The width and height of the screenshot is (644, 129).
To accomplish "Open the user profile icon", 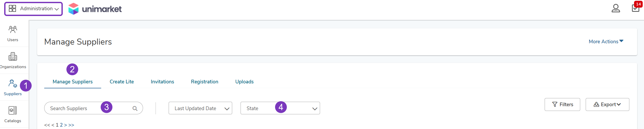I will [x=615, y=8].
